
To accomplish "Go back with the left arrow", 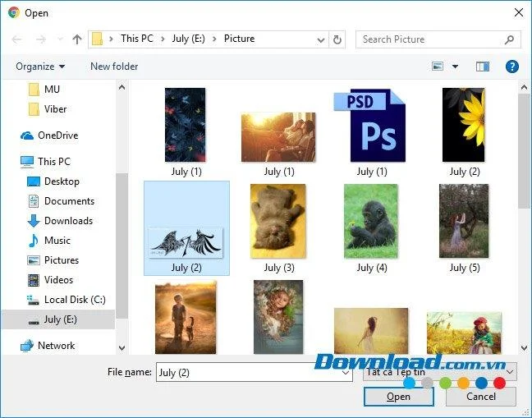I will [16, 39].
